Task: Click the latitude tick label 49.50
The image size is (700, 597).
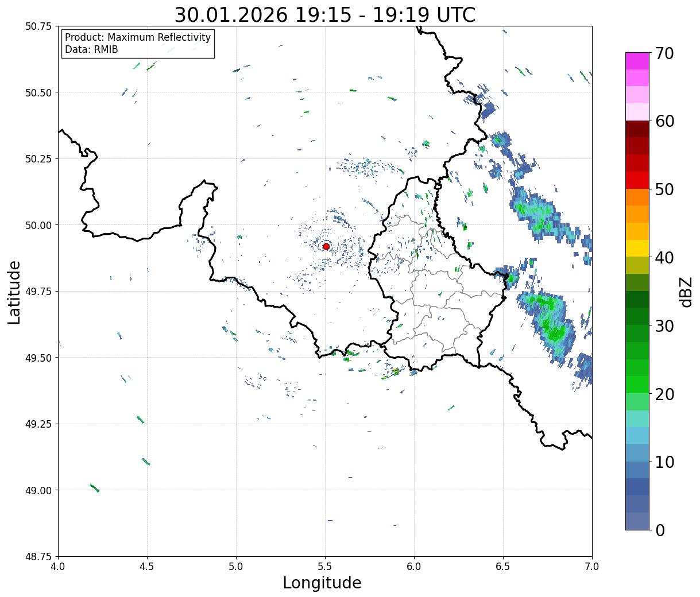Action: click(x=38, y=358)
